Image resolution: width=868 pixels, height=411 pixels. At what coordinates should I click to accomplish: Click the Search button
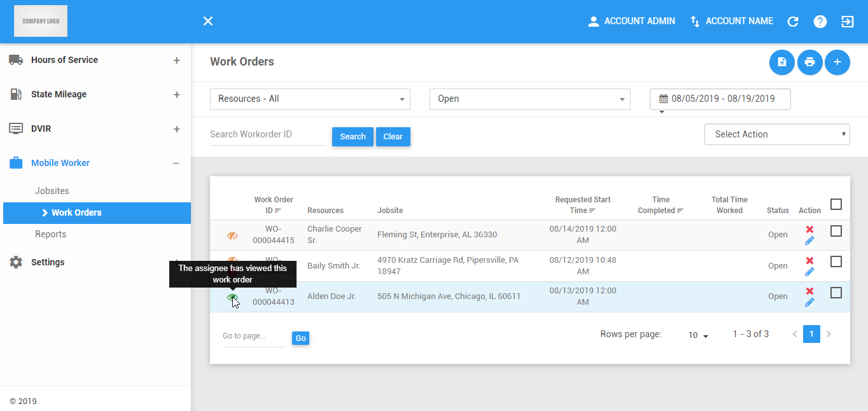353,137
